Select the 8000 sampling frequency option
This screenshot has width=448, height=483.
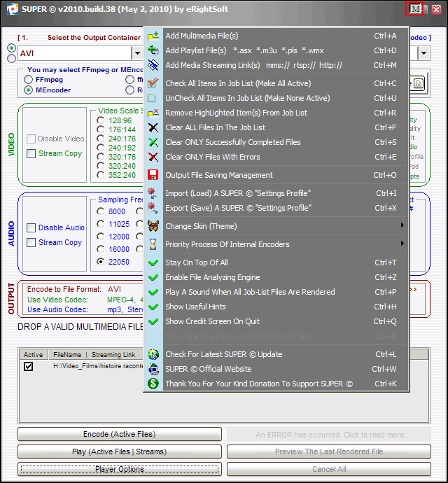100,211
